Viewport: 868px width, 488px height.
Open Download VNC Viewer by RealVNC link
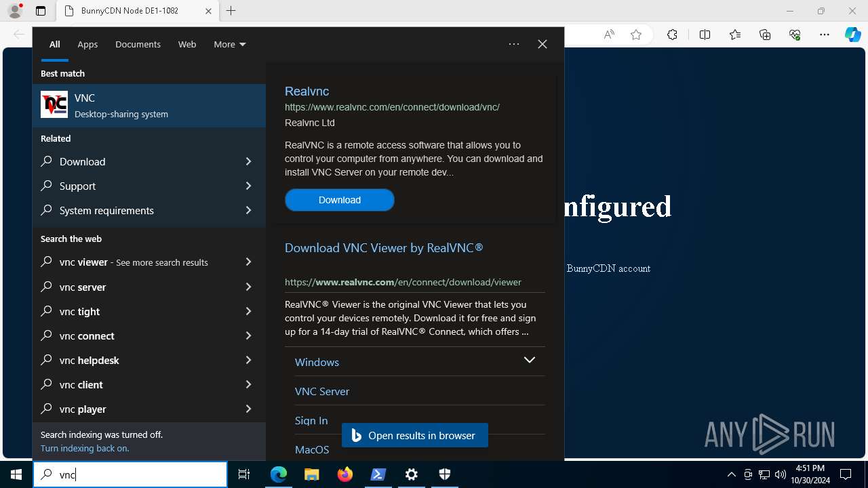tap(384, 248)
